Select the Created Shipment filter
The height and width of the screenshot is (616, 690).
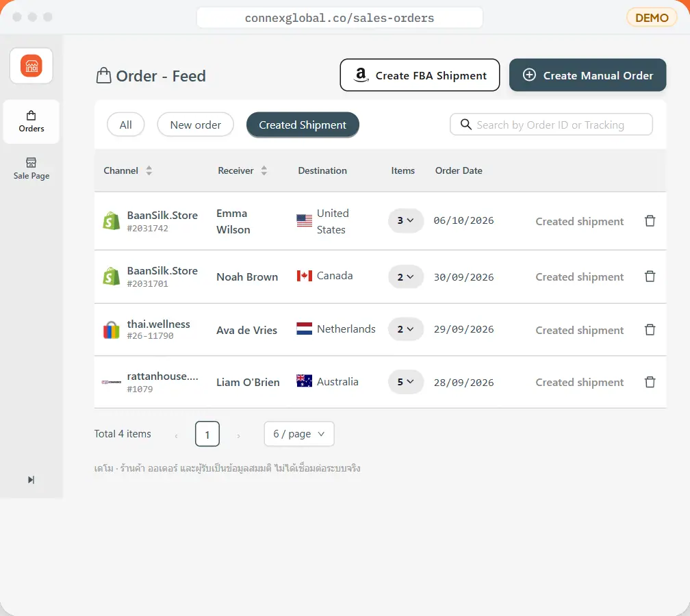coord(303,125)
